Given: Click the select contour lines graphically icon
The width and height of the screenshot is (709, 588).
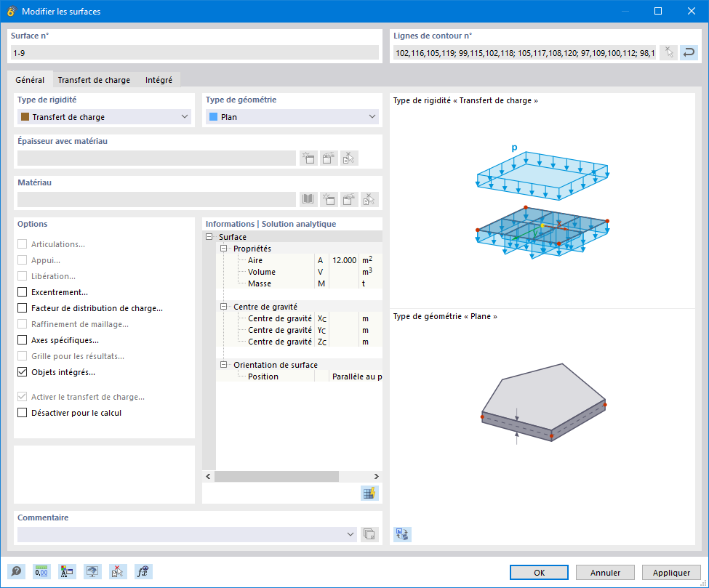Looking at the screenshot, I should (x=669, y=53).
